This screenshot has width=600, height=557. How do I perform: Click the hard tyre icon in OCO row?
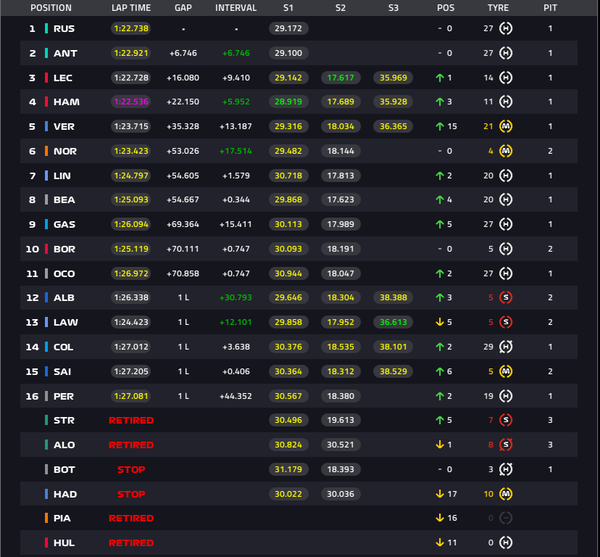(x=505, y=274)
